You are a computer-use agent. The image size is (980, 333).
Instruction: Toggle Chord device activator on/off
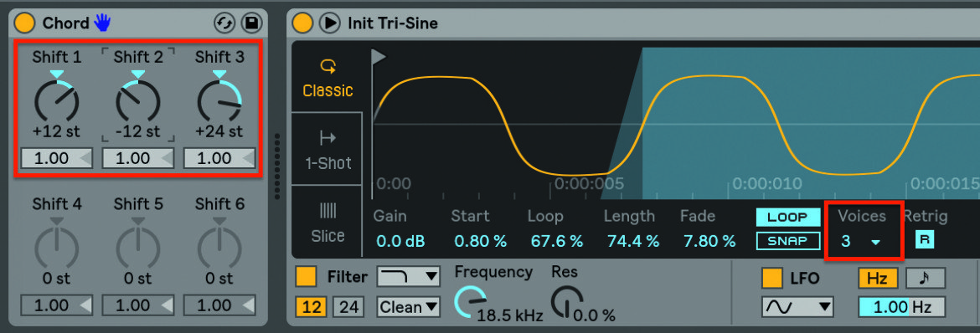pos(25,23)
